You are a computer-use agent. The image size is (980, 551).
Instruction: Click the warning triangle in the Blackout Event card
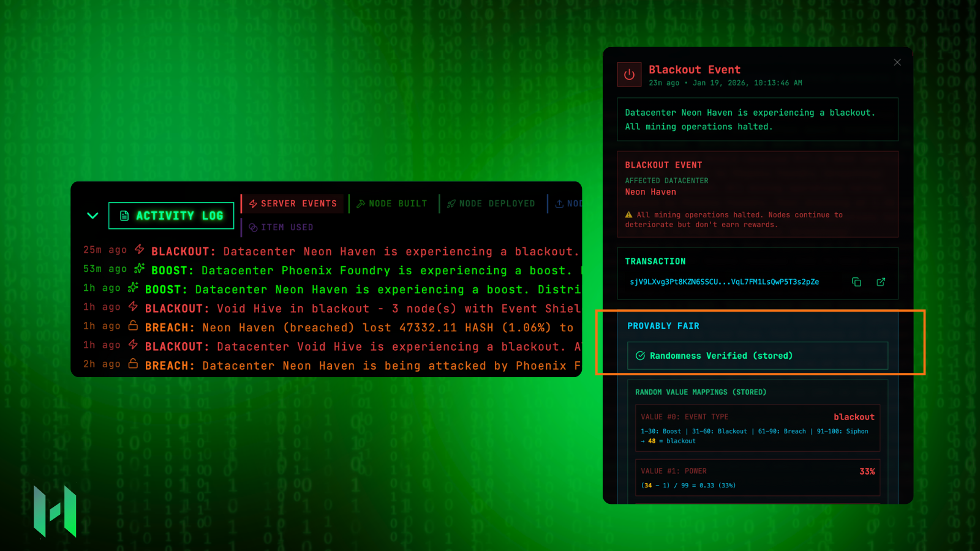pos(628,215)
